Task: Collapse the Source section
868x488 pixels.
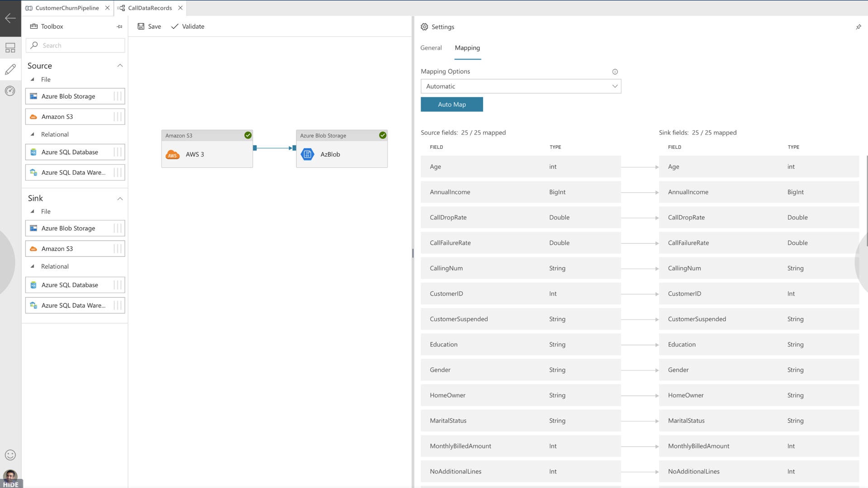Action: coord(120,66)
